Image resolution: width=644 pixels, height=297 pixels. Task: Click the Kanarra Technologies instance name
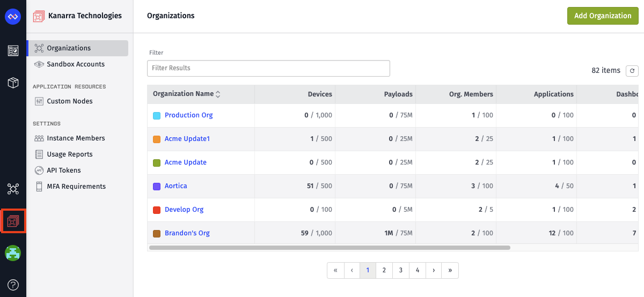pyautogui.click(x=85, y=16)
